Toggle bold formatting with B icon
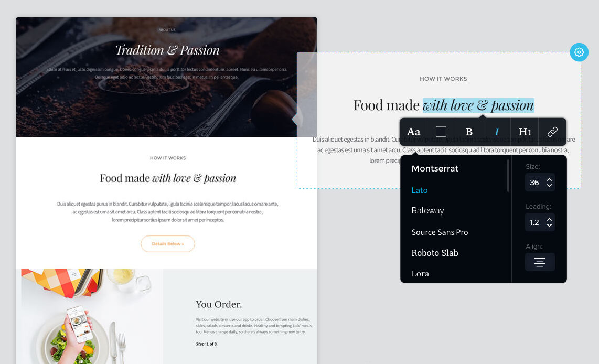The image size is (599, 364). point(469,132)
